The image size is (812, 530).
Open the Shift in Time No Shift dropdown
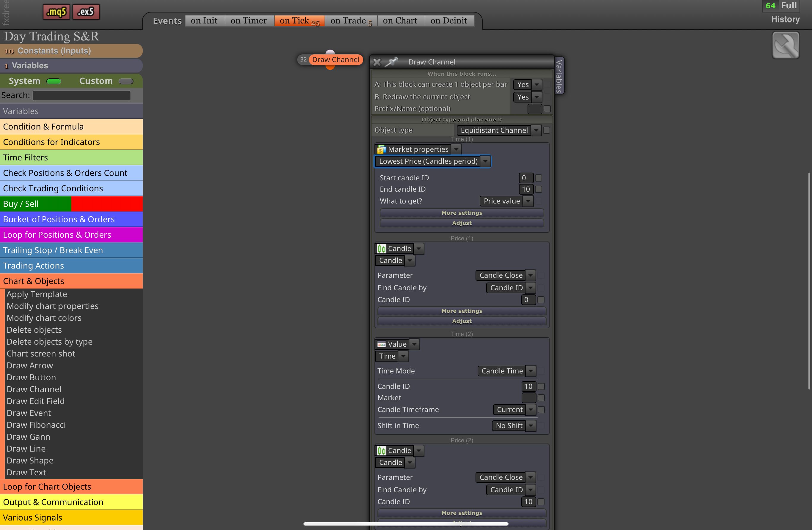514,426
